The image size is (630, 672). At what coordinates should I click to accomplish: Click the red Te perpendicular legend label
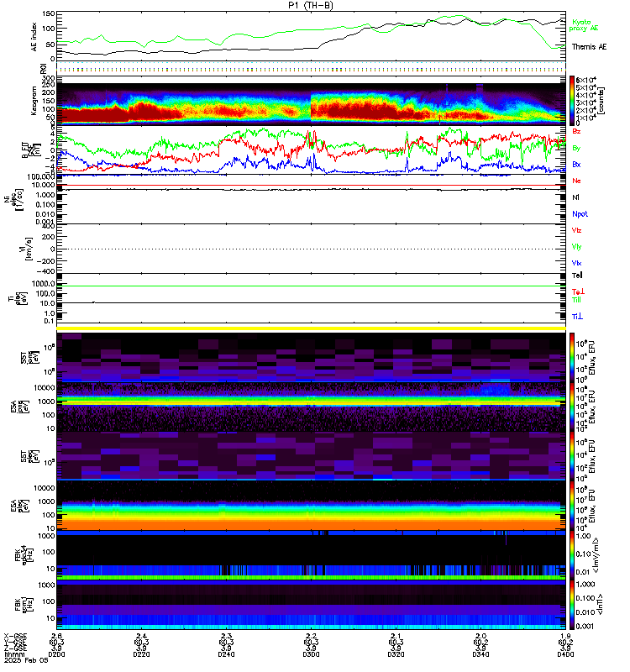(x=578, y=291)
